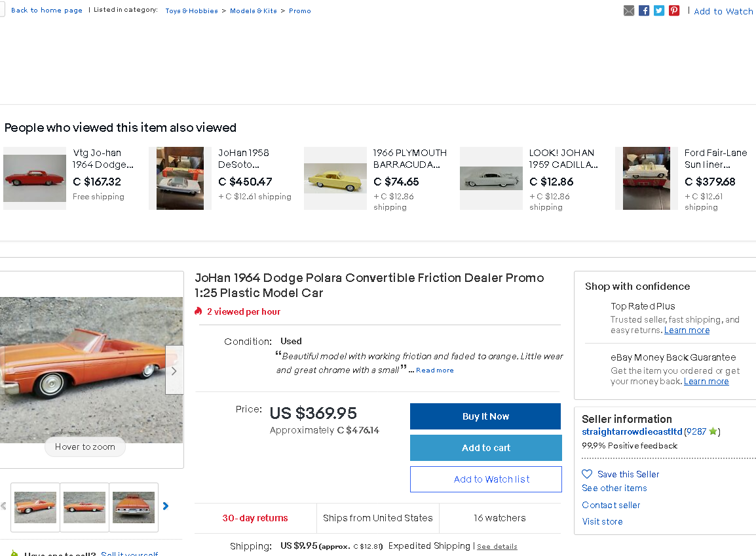
Task: Share listing on Facebook icon
Action: (644, 10)
